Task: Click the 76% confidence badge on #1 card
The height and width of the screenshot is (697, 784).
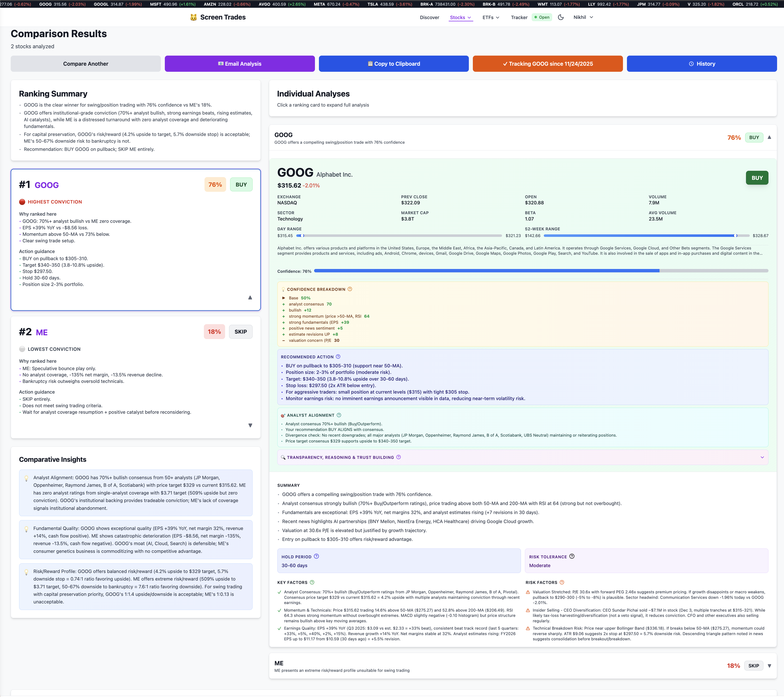Action: point(215,184)
